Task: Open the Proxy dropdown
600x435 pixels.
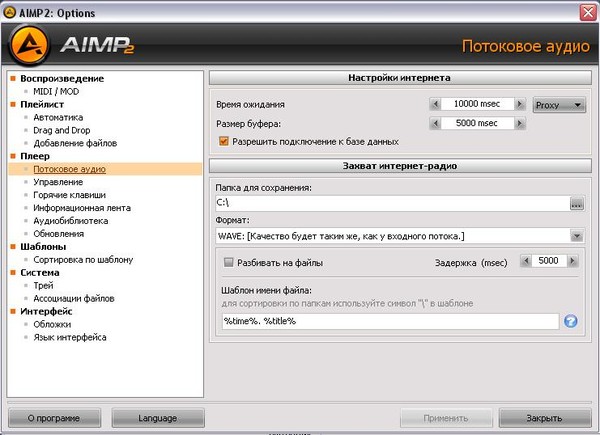Action: [559, 105]
